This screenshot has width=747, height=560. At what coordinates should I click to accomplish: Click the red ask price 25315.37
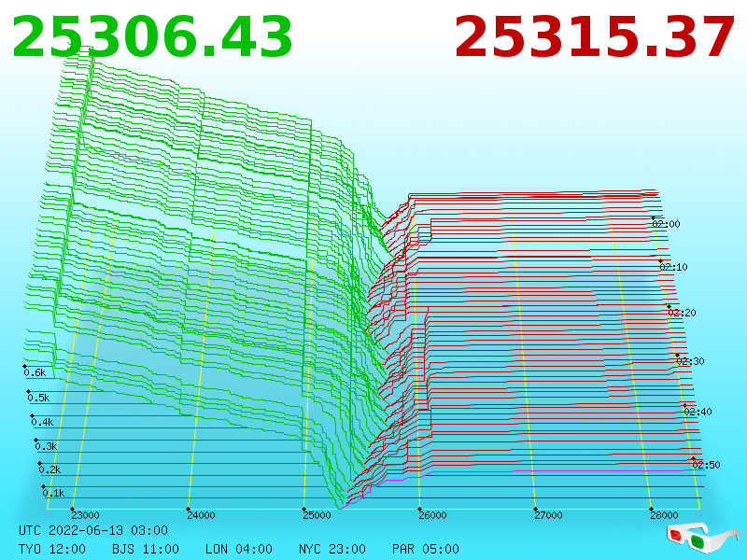[x=595, y=37]
